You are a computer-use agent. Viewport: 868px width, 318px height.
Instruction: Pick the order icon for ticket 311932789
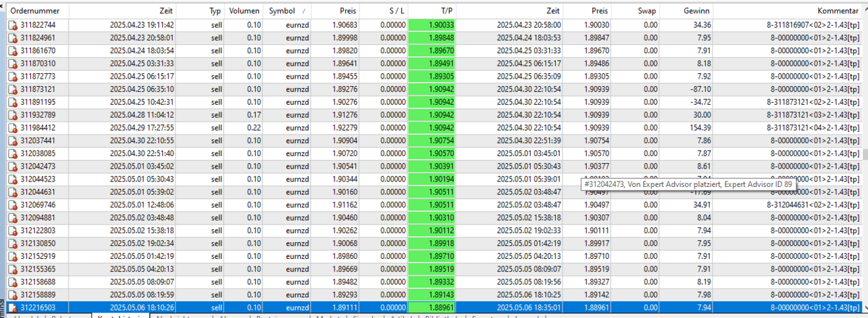(12, 115)
